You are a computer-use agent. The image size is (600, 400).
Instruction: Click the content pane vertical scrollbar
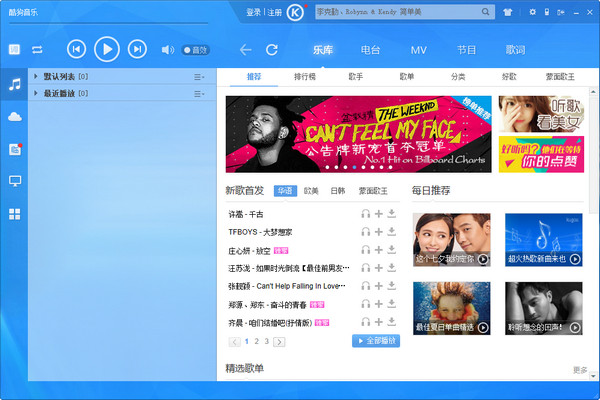[593, 153]
